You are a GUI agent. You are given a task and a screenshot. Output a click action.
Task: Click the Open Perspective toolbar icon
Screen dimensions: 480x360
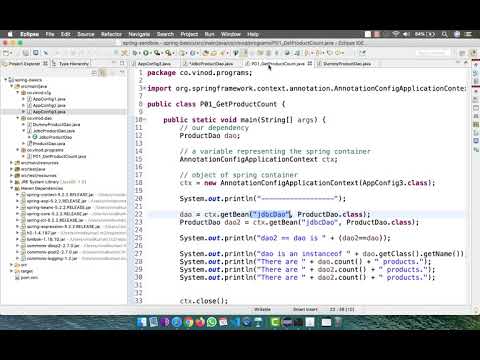462,53
